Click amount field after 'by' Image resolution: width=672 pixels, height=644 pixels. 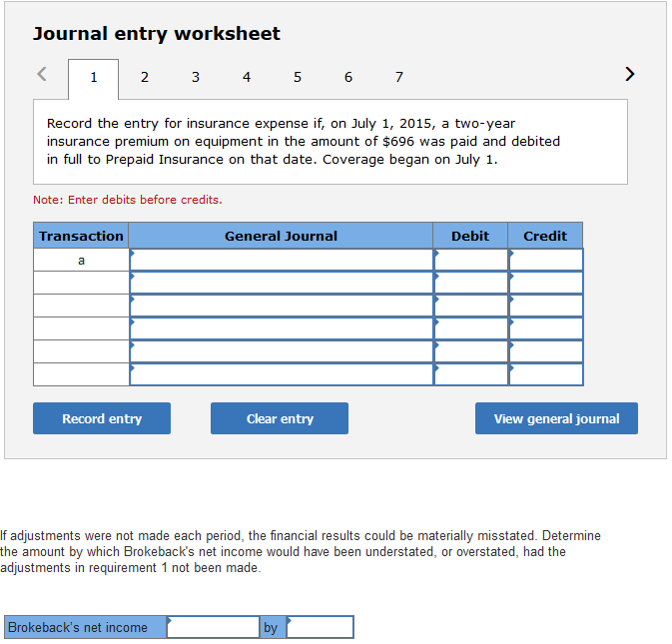tap(321, 627)
